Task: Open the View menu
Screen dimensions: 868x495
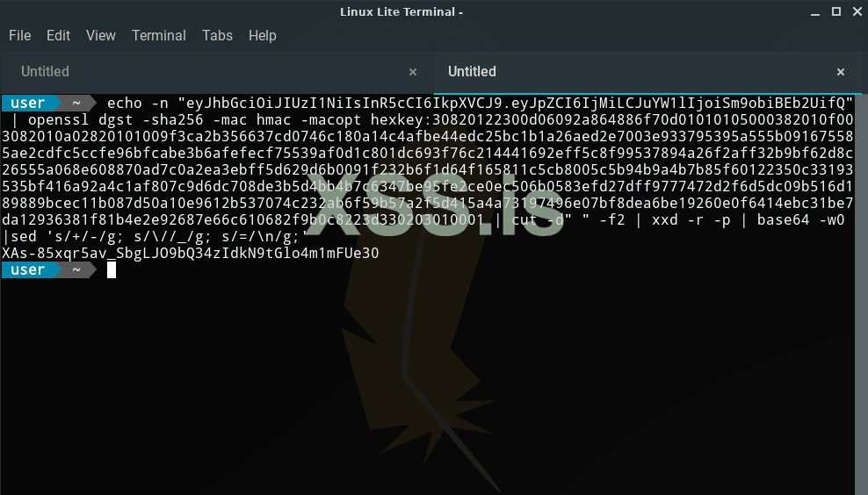Action: (101, 35)
